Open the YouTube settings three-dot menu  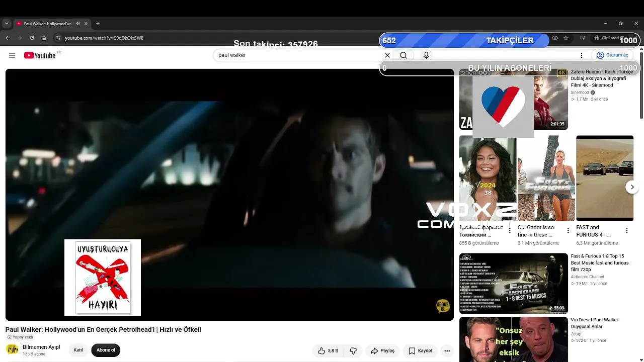pos(582,55)
